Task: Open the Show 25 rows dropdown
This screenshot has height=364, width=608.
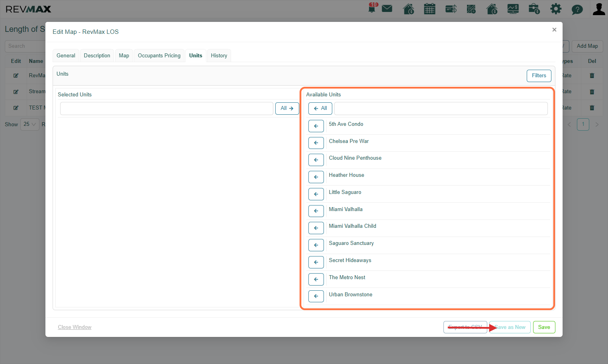Action: (30, 124)
